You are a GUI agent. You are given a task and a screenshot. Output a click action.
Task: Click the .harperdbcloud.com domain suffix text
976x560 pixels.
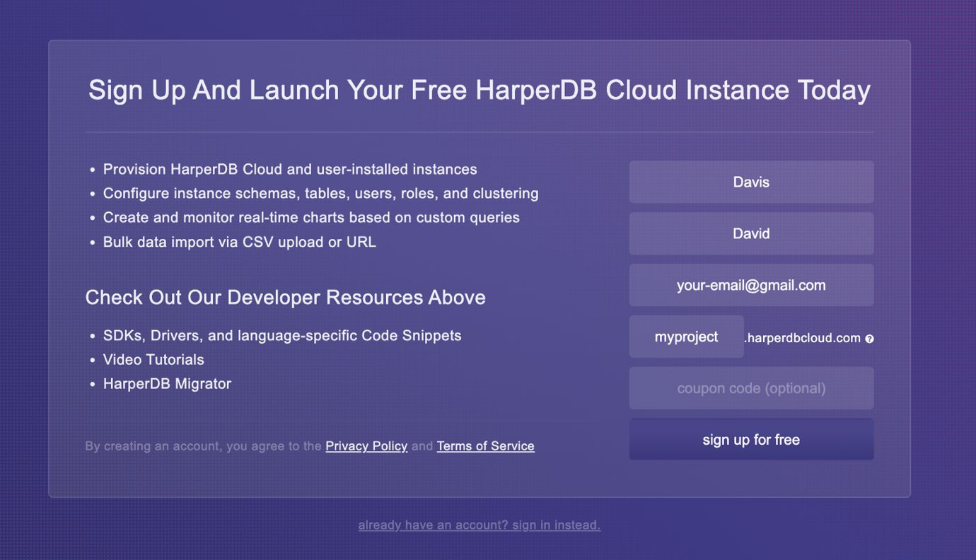(803, 338)
